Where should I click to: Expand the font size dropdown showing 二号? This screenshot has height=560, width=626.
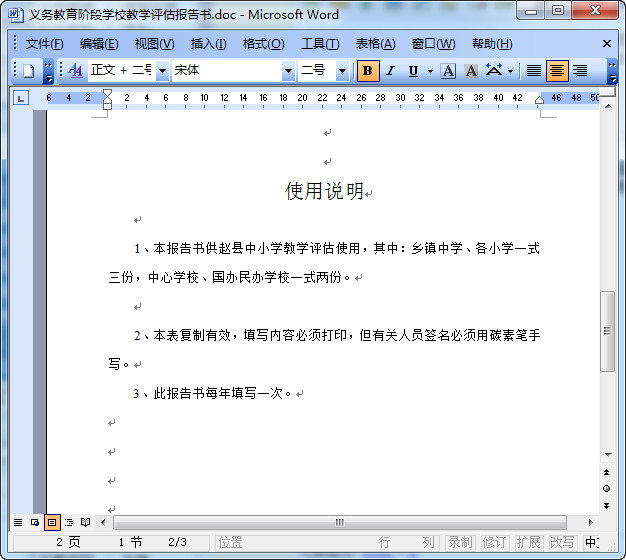pos(343,71)
